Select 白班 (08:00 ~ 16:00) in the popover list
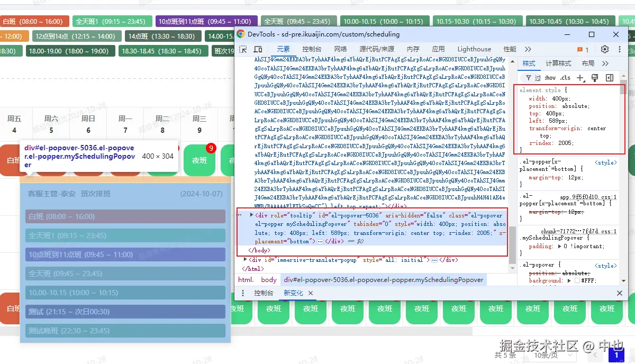635x364 pixels. click(125, 216)
